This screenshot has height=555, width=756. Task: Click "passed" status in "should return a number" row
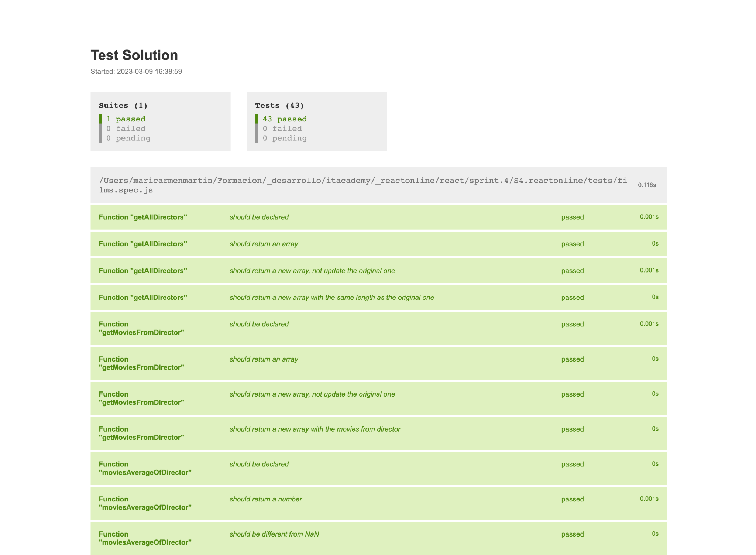coord(573,499)
